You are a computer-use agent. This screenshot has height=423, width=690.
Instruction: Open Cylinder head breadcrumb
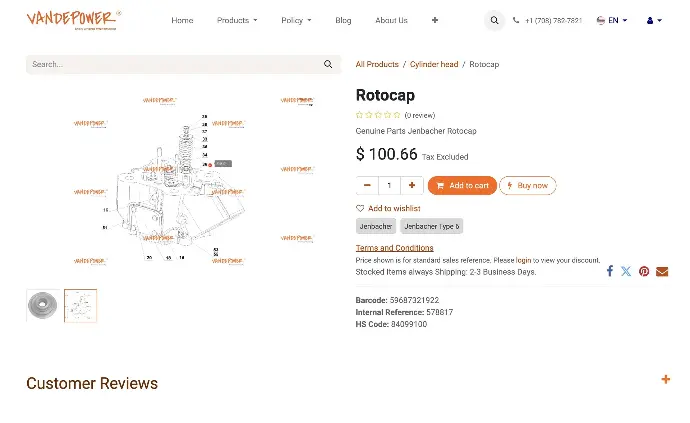coord(434,64)
